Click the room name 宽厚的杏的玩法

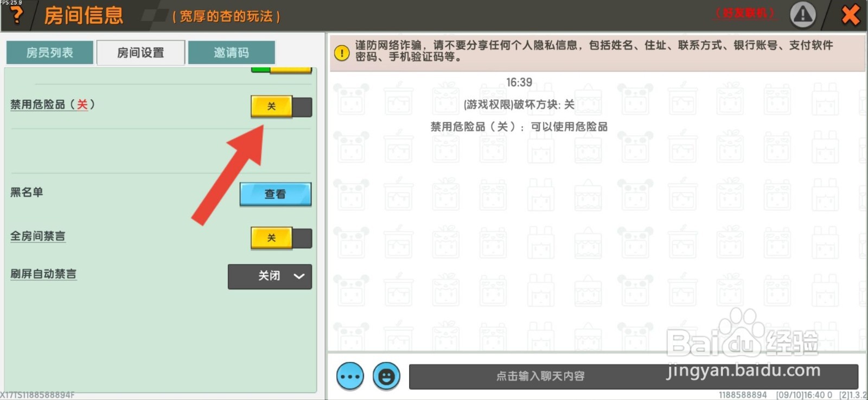(226, 17)
